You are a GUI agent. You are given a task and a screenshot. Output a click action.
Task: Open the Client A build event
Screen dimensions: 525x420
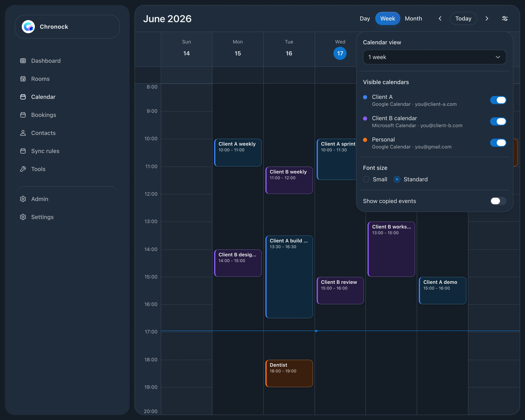pyautogui.click(x=289, y=277)
